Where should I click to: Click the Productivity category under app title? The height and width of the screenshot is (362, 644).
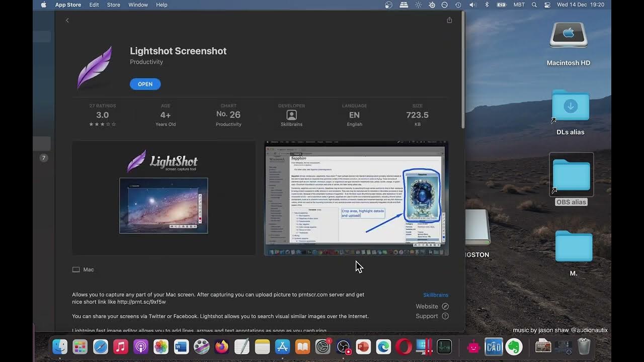[x=146, y=62]
